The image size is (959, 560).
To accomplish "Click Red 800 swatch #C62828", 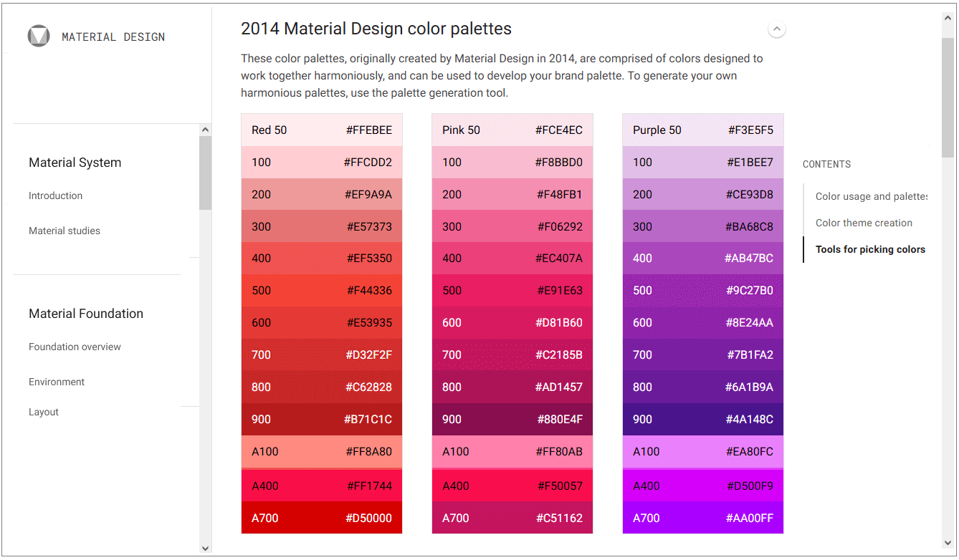I will (322, 387).
